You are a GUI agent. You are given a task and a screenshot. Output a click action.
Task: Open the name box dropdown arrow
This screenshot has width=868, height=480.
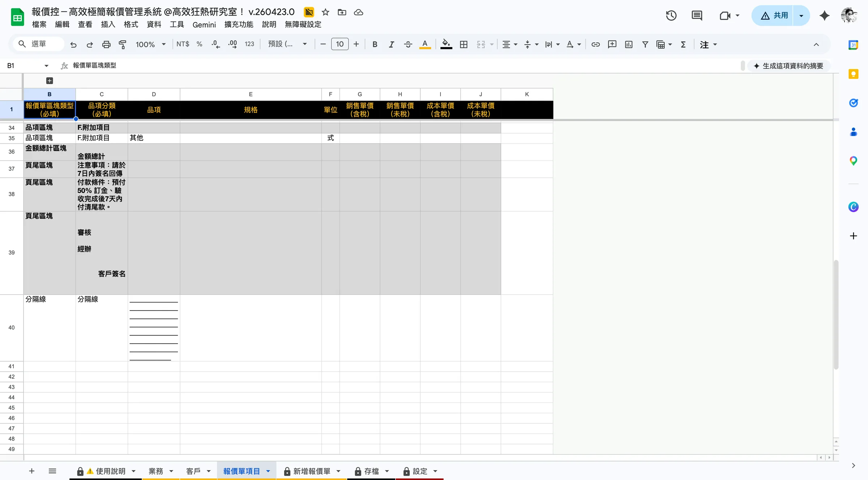[46, 66]
